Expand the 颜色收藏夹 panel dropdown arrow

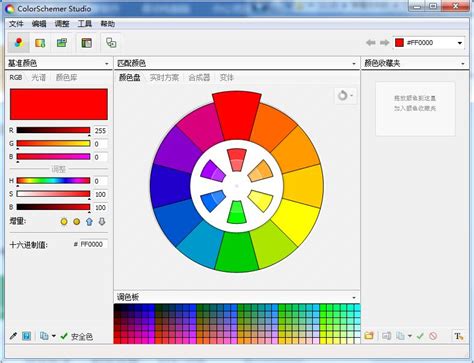[463, 64]
